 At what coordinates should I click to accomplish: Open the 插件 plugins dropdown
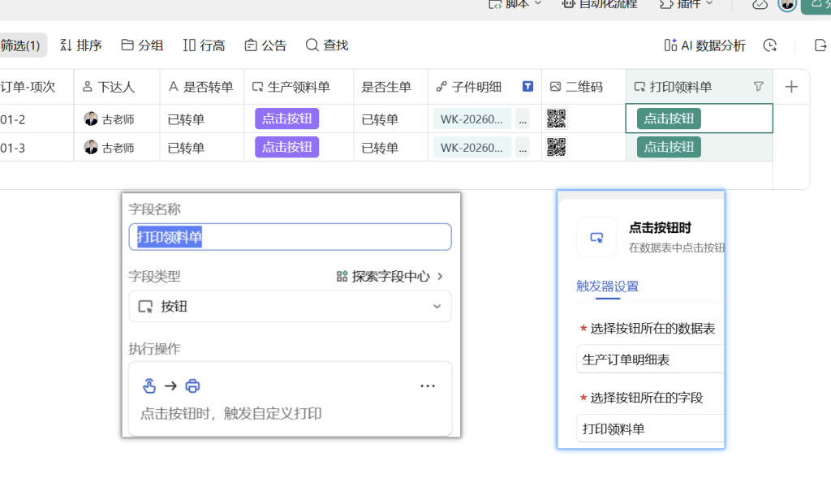687,4
